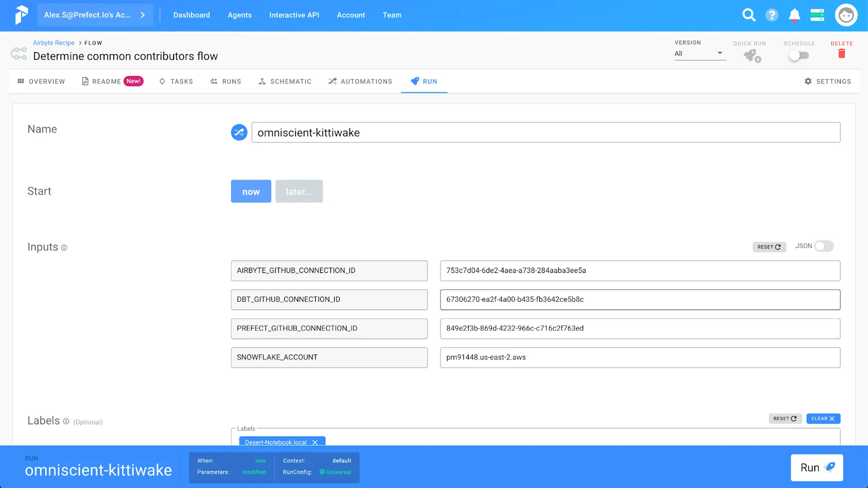Image resolution: width=868 pixels, height=488 pixels.
Task: Click the flow icon beside the title
Action: (x=19, y=53)
